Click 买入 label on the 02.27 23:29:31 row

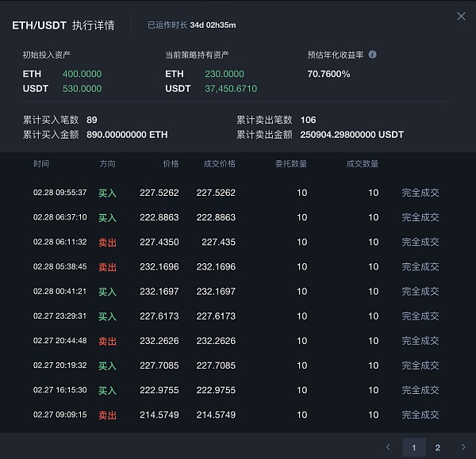[107, 316]
